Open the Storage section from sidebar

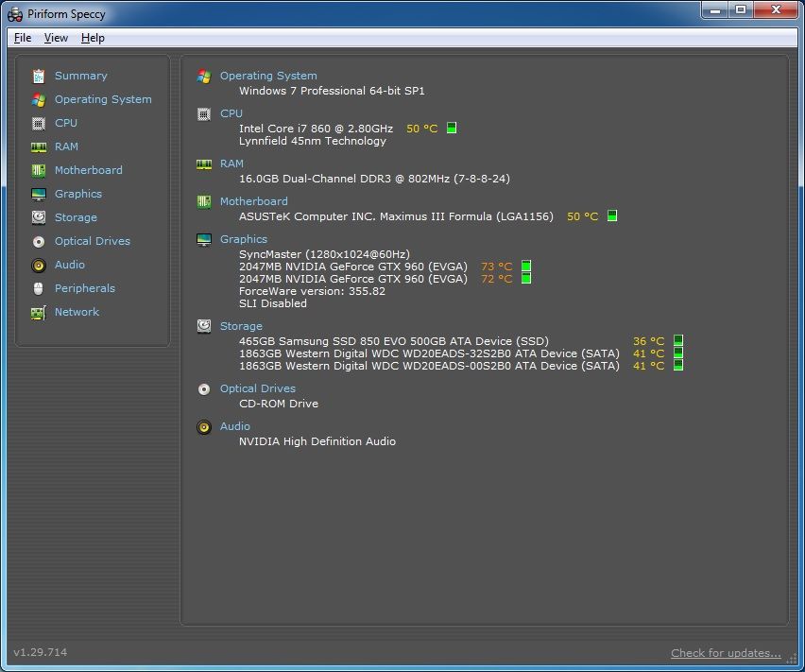[x=76, y=217]
